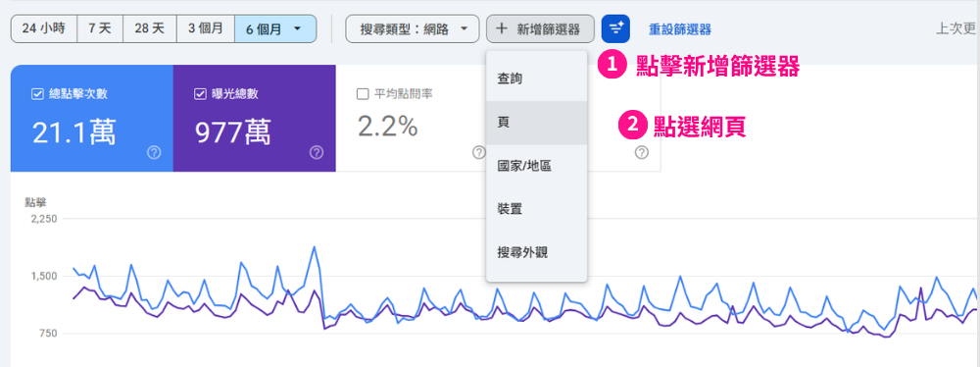Open the 6 個月 date range dropdown
This screenshot has width=980, height=367.
[x=275, y=28]
